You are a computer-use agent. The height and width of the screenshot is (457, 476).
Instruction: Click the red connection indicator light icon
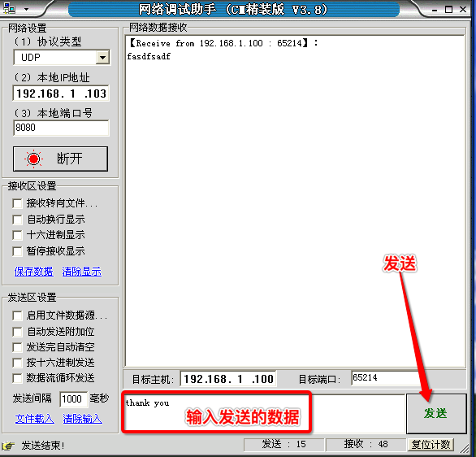click(x=33, y=159)
